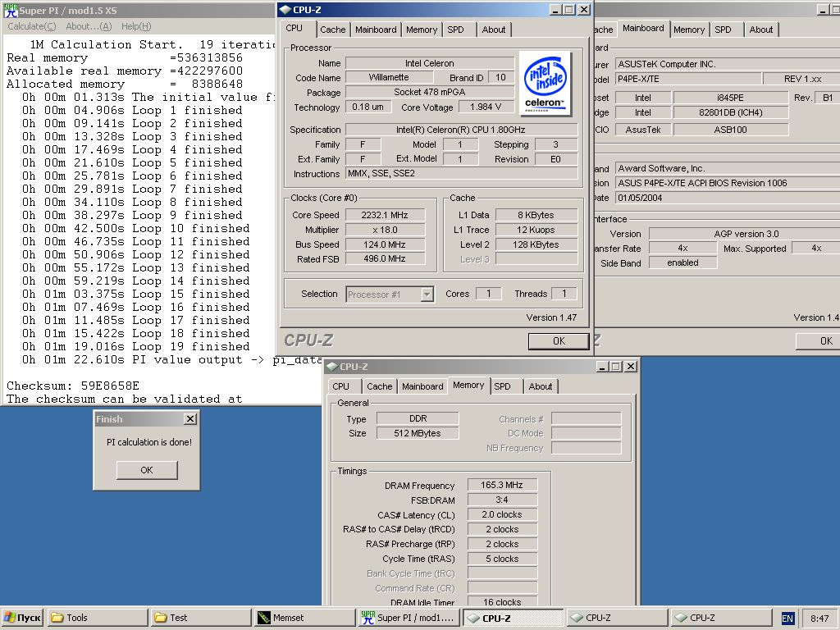Screen dimensions: 840x630
Task: Click the Cycle Time value 5 clocks
Action: [502, 559]
